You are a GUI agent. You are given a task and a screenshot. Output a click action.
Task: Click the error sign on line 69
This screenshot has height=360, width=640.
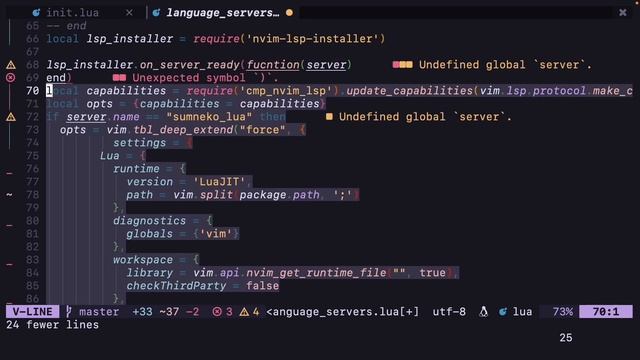coord(11,78)
